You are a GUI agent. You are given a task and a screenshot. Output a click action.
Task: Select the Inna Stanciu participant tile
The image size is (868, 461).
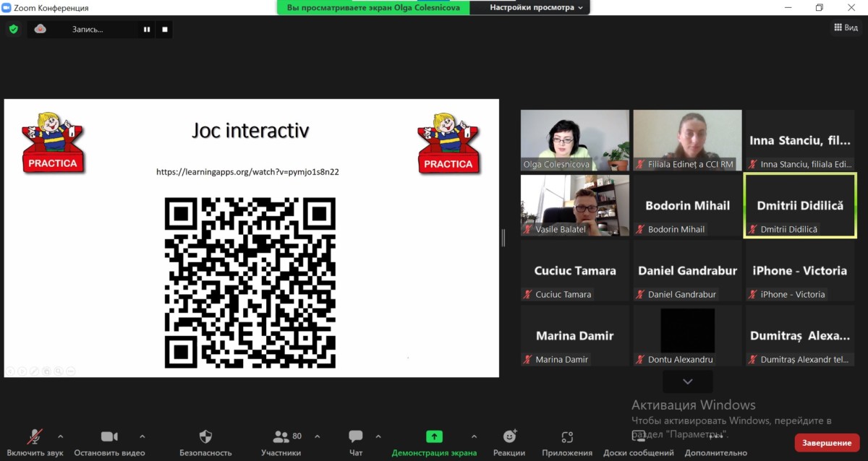point(799,140)
